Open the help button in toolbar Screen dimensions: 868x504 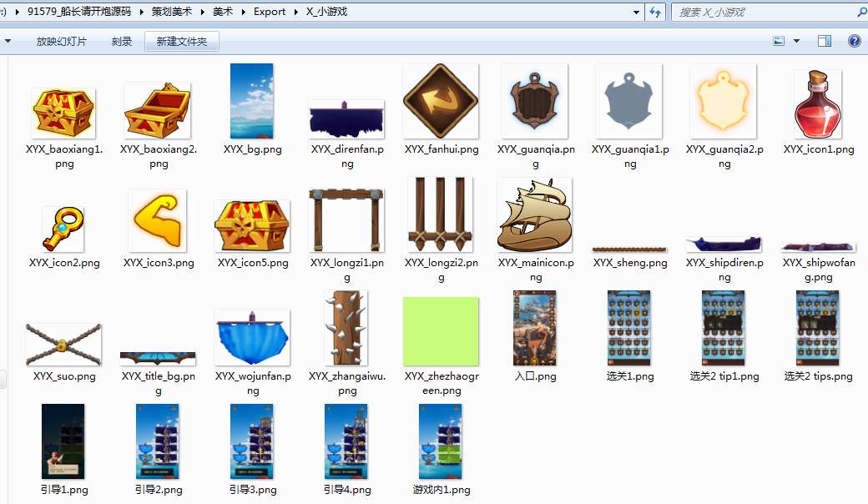(x=854, y=41)
